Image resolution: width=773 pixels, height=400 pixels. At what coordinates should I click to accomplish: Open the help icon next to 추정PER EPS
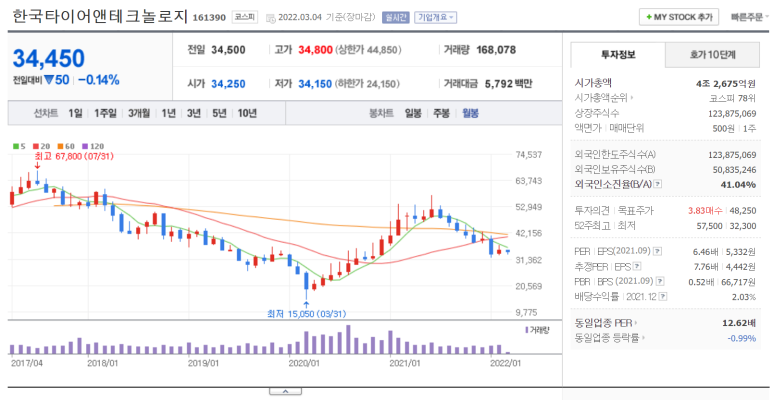[x=637, y=267]
